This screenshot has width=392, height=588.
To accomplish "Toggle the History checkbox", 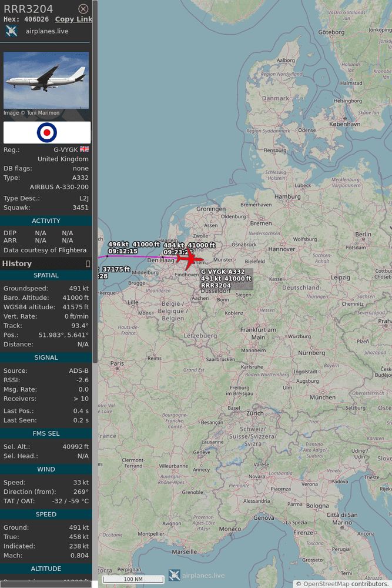I will [88, 263].
